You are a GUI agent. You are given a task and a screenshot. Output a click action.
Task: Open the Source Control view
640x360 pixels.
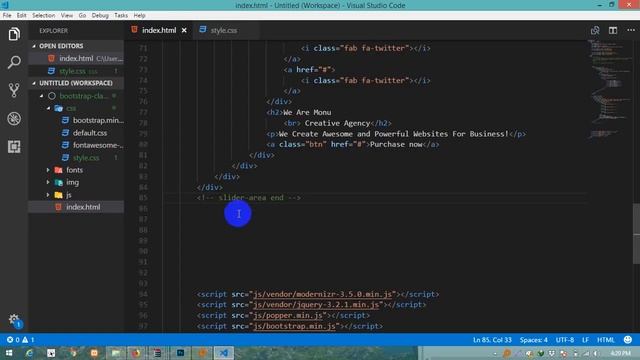14,90
